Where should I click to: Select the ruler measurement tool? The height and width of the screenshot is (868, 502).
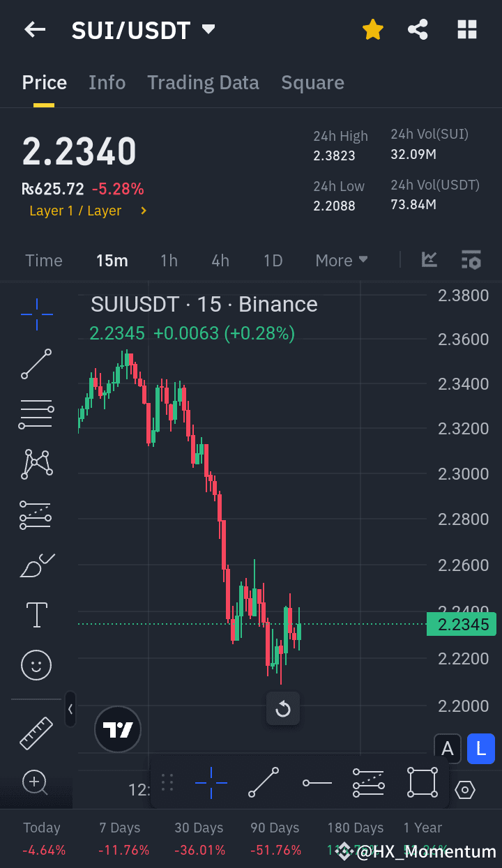point(36,732)
